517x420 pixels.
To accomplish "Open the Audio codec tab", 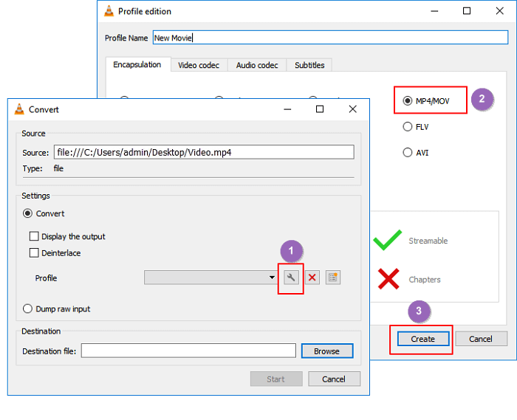I will 257,65.
